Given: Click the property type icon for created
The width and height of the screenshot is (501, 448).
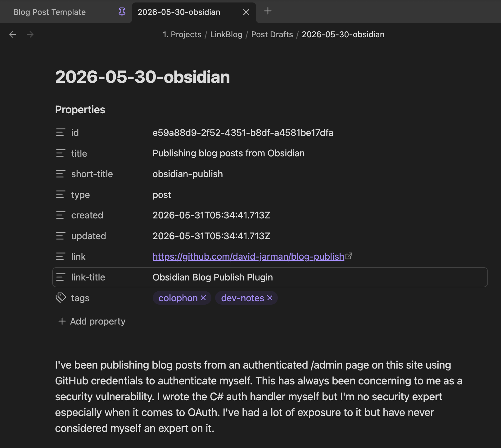Looking at the screenshot, I should coord(61,215).
